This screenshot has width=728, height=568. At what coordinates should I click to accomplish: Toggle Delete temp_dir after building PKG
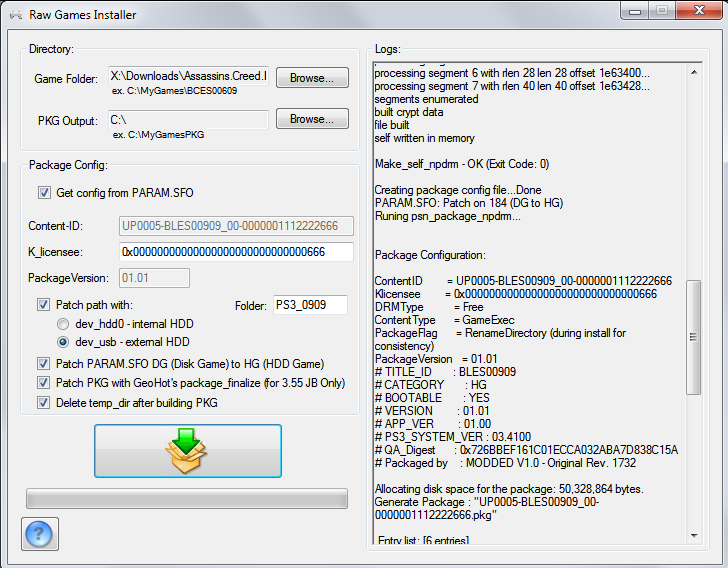(x=43, y=403)
